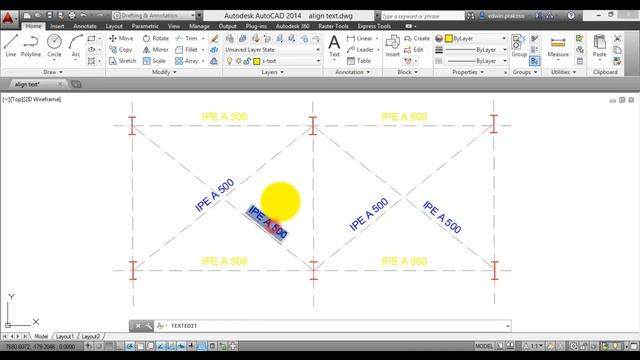Switch to the Insert ribbon tab
The height and width of the screenshot is (360, 640).
tap(57, 26)
